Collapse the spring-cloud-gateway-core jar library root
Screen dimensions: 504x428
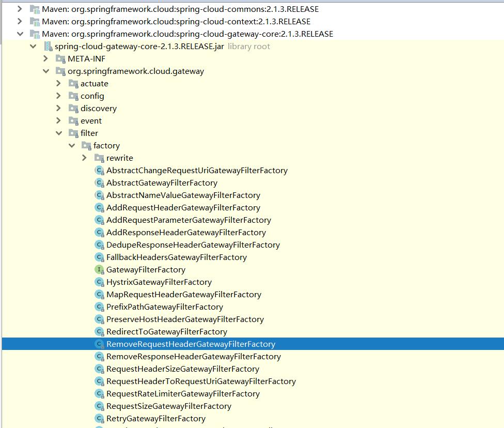(x=33, y=47)
